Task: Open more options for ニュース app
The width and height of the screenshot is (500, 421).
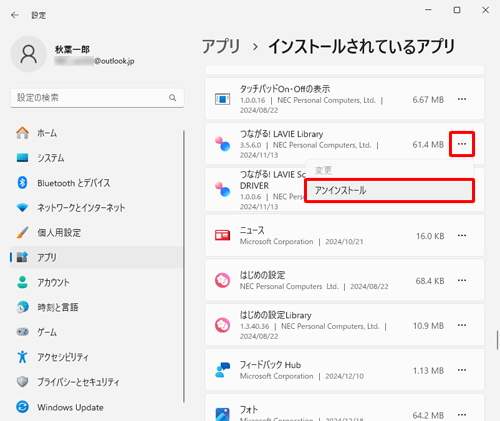Action: (x=462, y=236)
